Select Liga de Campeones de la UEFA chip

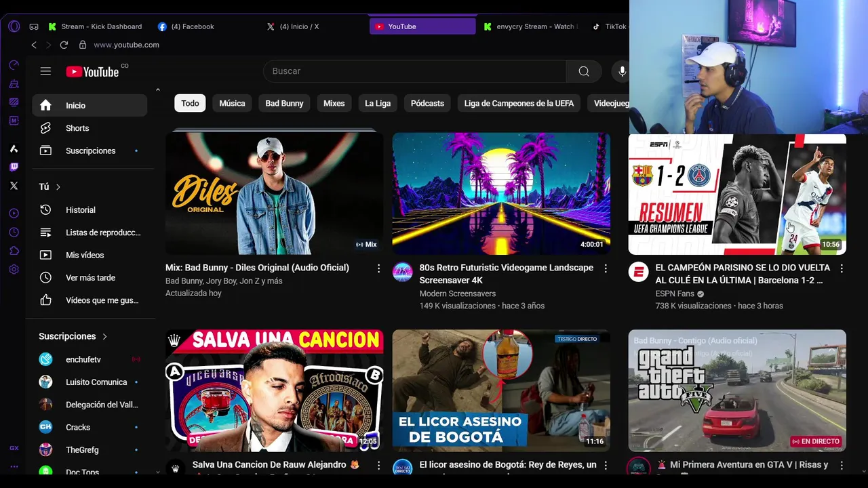(519, 103)
